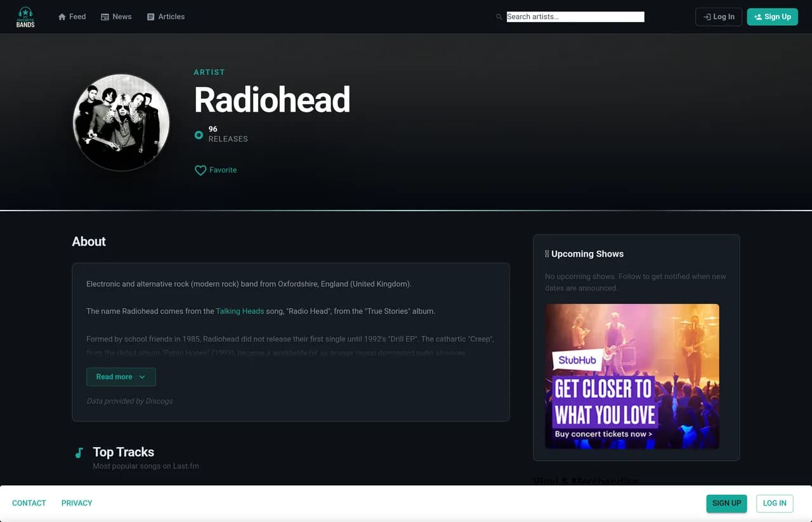Image resolution: width=812 pixels, height=522 pixels.
Task: Click the 'No upcoming shows' notice text
Action: click(636, 282)
